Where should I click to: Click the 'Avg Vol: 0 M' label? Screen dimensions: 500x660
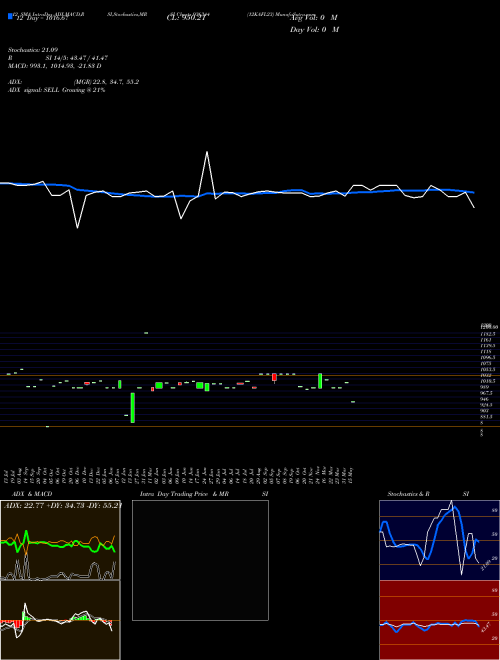[314, 18]
